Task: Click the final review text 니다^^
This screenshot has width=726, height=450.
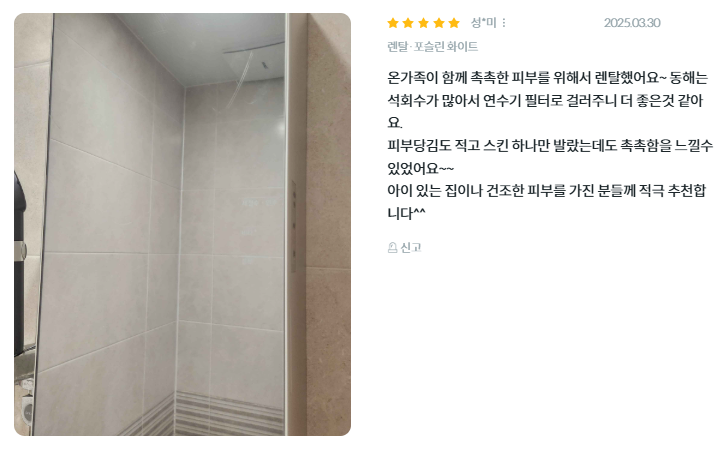Action: (x=406, y=213)
